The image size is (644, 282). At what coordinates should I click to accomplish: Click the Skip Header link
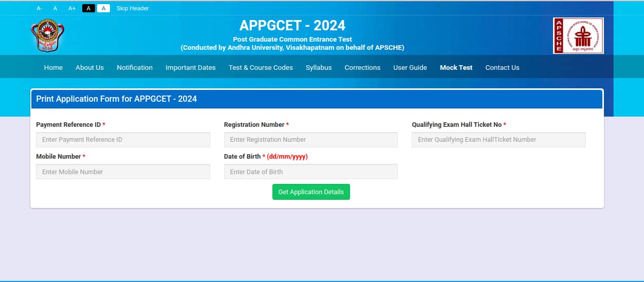133,8
